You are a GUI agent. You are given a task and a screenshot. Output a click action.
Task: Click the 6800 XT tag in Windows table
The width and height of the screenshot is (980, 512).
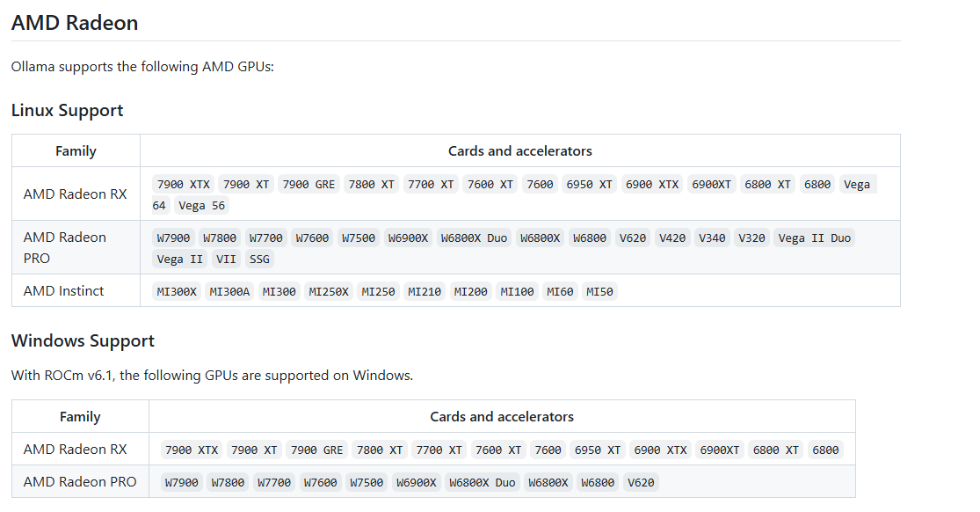tap(775, 450)
